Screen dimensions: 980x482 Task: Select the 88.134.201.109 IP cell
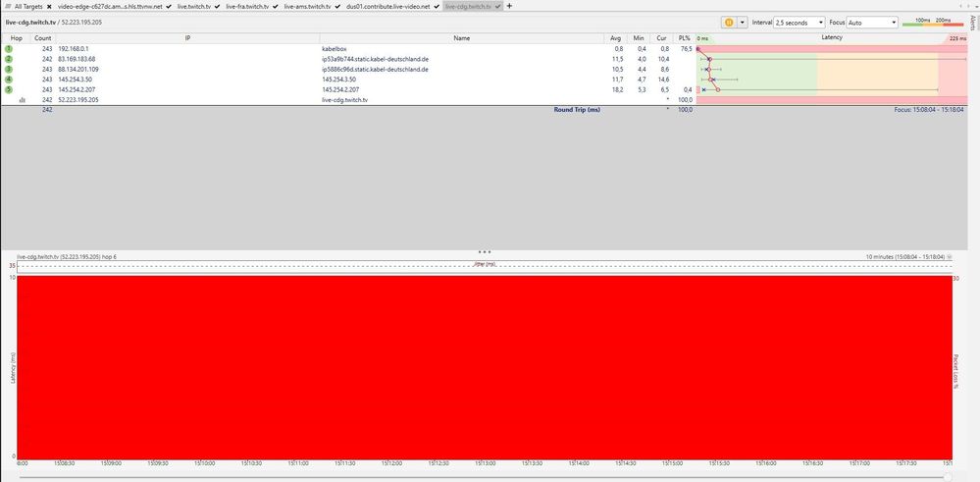[x=78, y=69]
